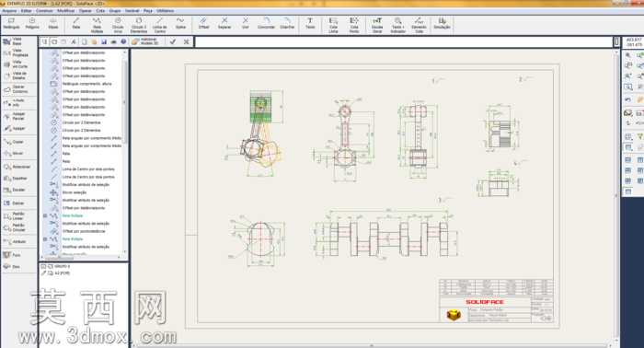Confirm with the green checkmark button
Image resolution: width=644 pixels, height=348 pixels.
pyautogui.click(x=173, y=41)
